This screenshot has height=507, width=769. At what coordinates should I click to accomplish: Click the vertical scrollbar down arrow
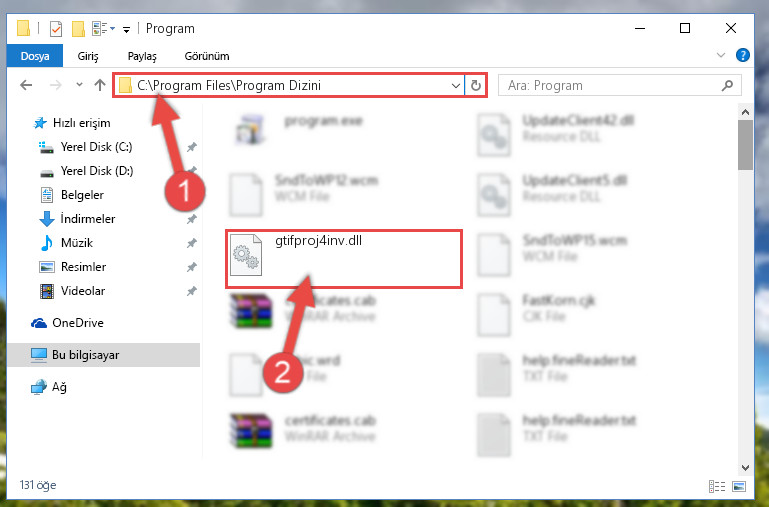coord(745,468)
